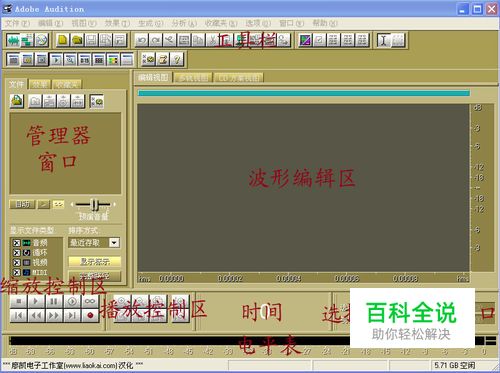Click the colored mixer icon in second toolbar row
500x373 pixels.
coord(113,60)
